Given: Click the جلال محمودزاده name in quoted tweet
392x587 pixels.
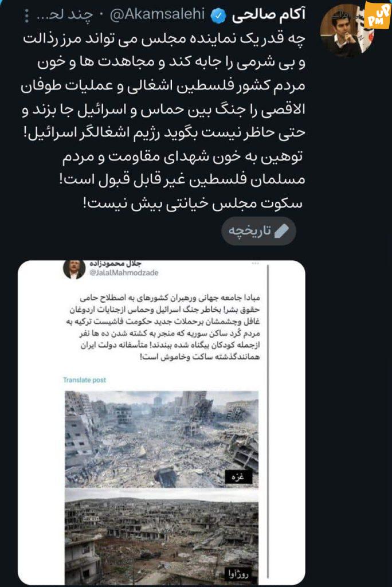Looking at the screenshot, I should [115, 264].
